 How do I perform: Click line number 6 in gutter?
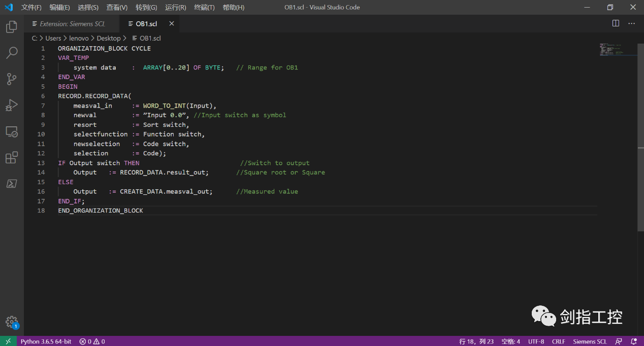(43, 96)
